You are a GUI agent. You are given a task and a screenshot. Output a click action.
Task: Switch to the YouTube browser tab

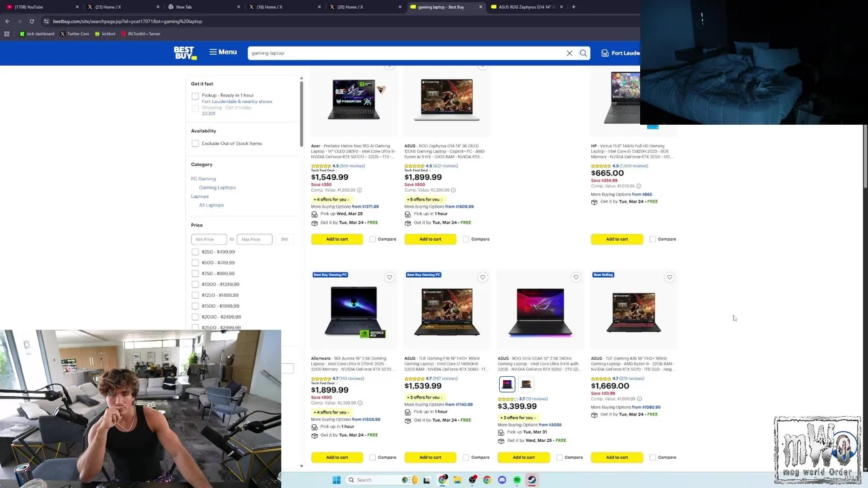(41, 7)
